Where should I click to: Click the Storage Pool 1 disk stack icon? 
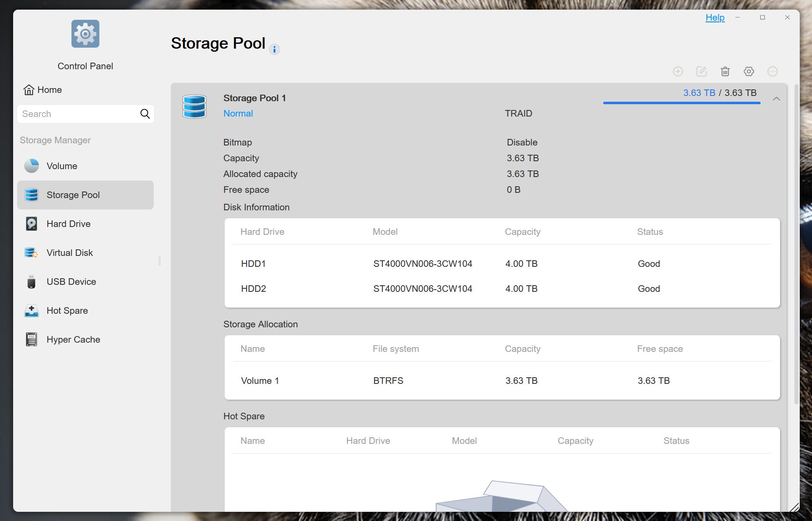(194, 106)
